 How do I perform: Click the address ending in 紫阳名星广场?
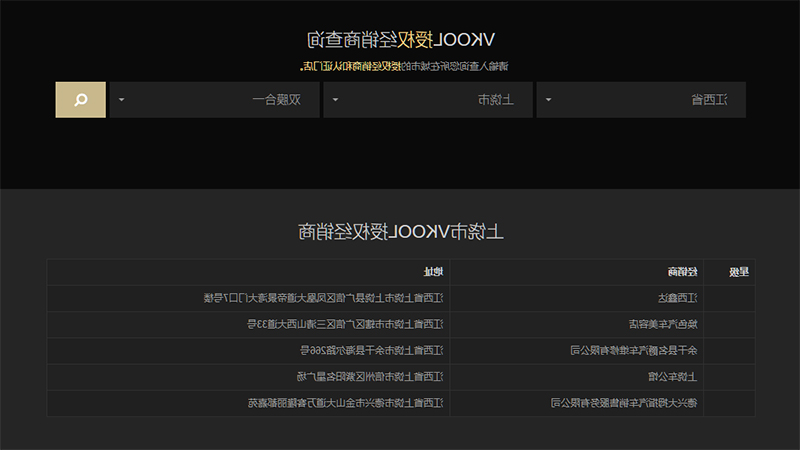370,377
